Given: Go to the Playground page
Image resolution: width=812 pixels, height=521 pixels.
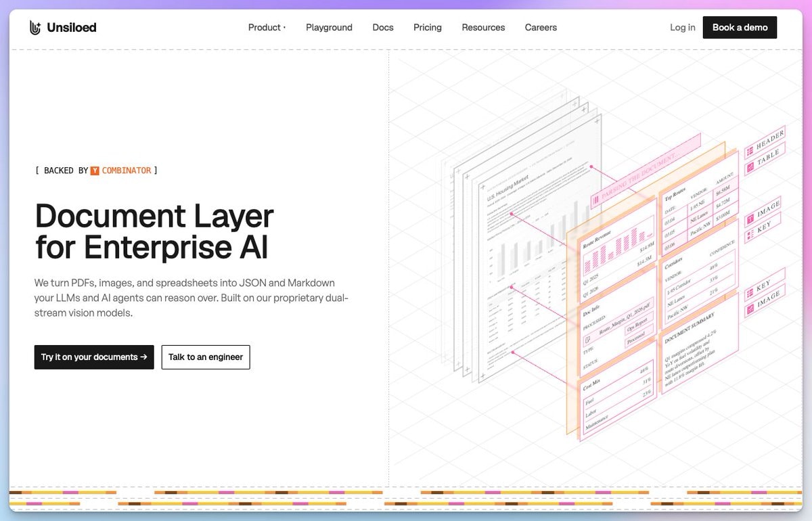Looking at the screenshot, I should pyautogui.click(x=329, y=28).
